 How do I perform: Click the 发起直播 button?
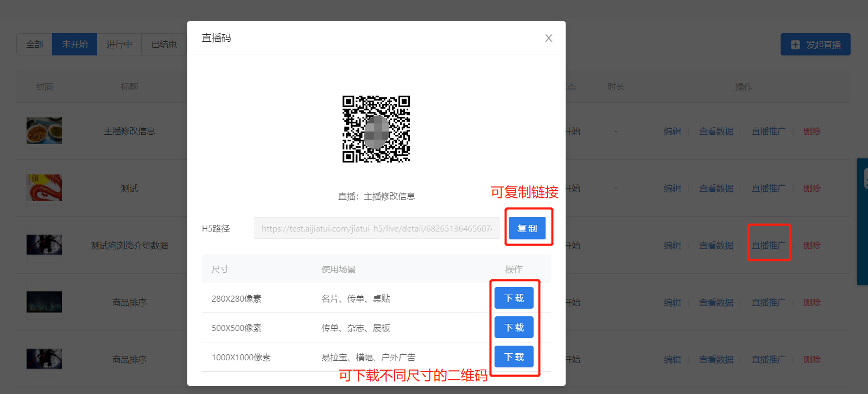tap(815, 45)
